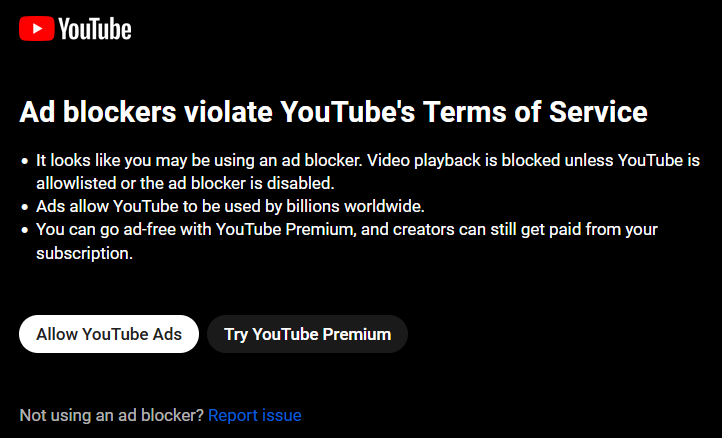Viewport: 722px width, 438px height.
Task: Click the bullet dot before "It looks like"
Action: tap(25, 161)
